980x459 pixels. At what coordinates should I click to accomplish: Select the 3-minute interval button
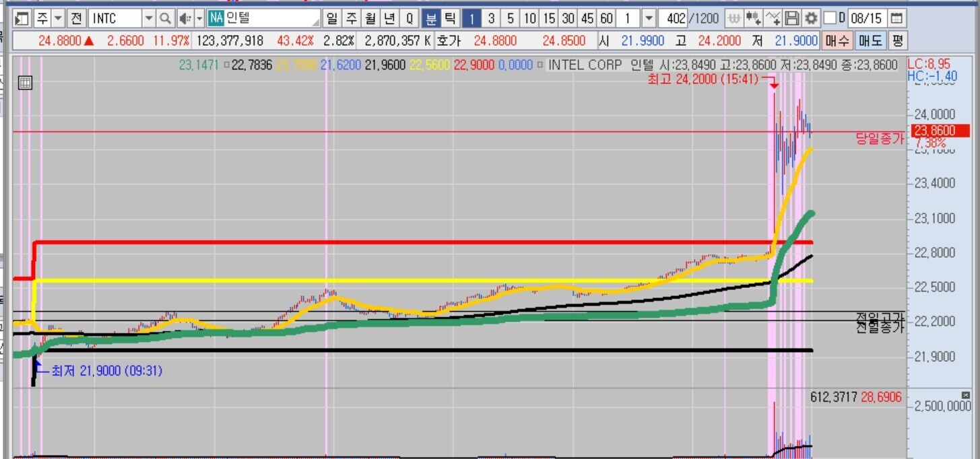coord(492,17)
